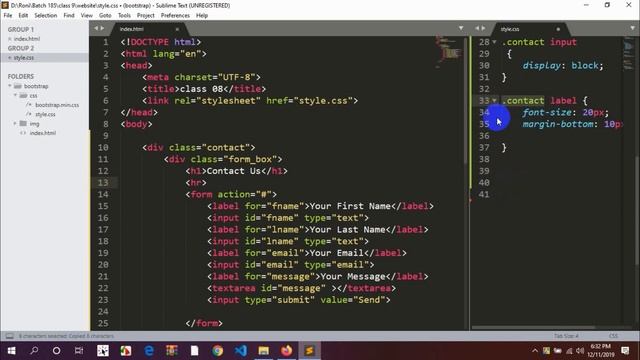Open the Windows notification center icon

(x=625, y=351)
